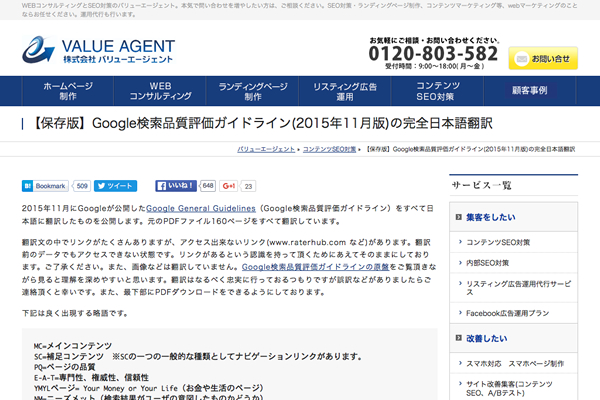Open the リスティング広告運用代行サービス sidebar link
The width and height of the screenshot is (600, 400).
pyautogui.click(x=518, y=288)
